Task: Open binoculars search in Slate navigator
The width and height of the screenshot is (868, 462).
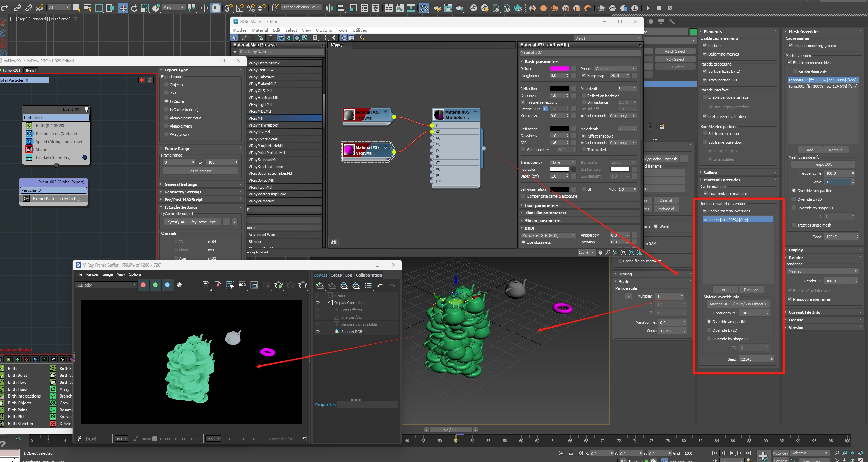Action: (x=334, y=242)
